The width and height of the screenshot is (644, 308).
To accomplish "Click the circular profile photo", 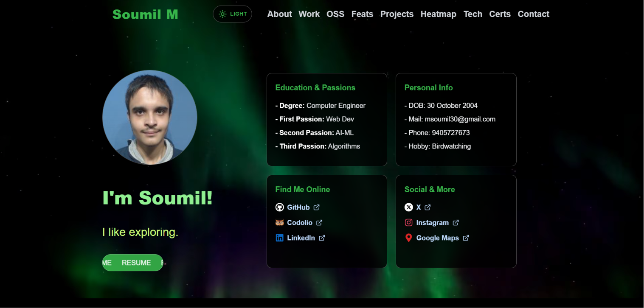I will click(x=150, y=117).
